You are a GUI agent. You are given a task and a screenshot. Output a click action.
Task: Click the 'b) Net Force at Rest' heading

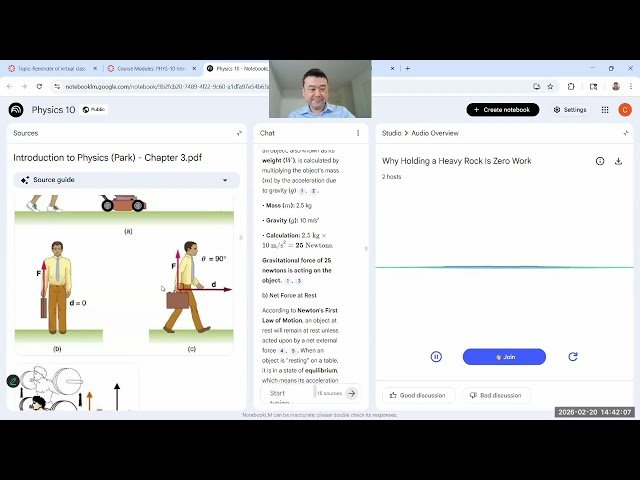pos(289,296)
